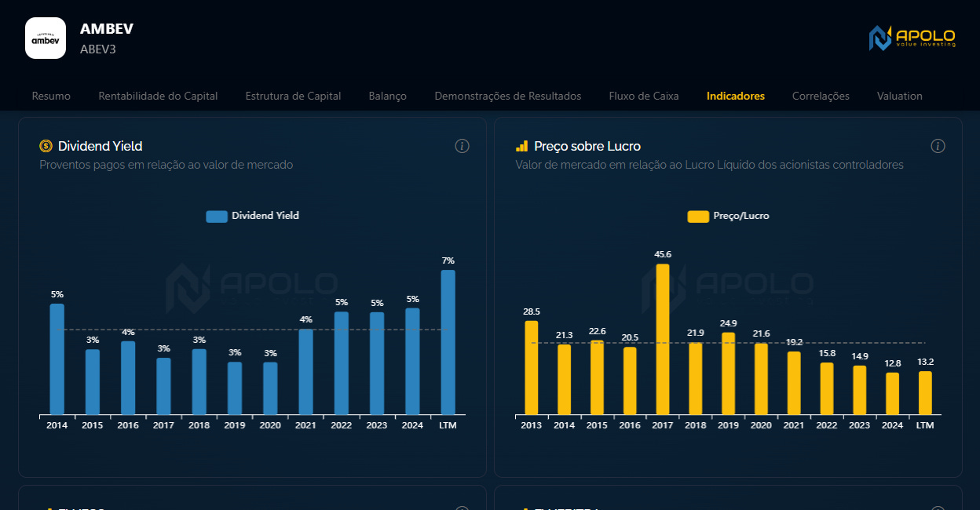Open the Dividend Yield info icon
The height and width of the screenshot is (510, 980).
[463, 146]
